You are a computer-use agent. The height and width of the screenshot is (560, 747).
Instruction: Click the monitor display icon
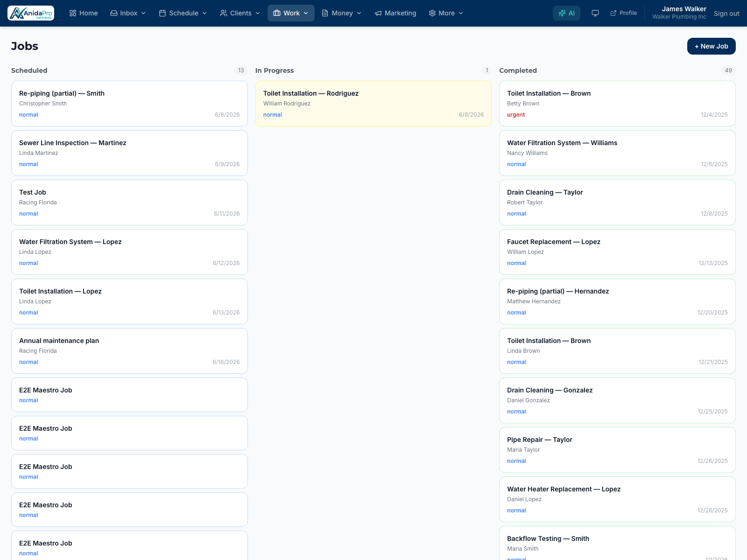click(x=595, y=13)
